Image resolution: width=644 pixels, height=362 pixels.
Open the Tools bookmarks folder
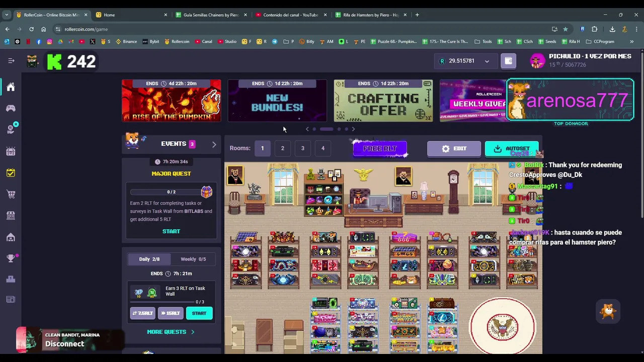[x=484, y=42]
